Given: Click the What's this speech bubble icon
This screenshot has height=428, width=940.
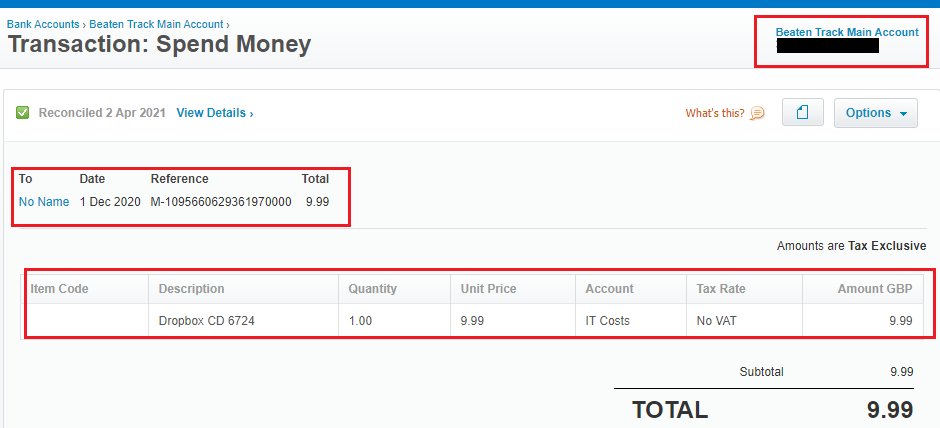Looking at the screenshot, I should click(x=757, y=113).
